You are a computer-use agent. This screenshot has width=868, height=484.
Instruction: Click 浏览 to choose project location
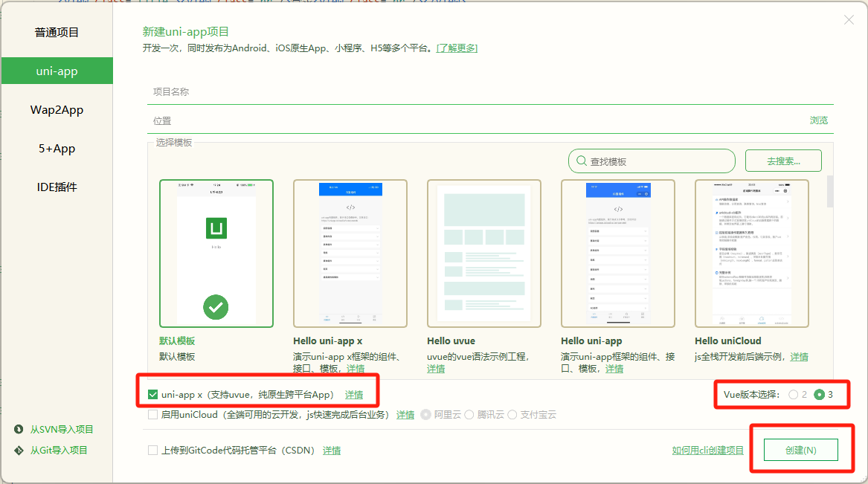[819, 120]
